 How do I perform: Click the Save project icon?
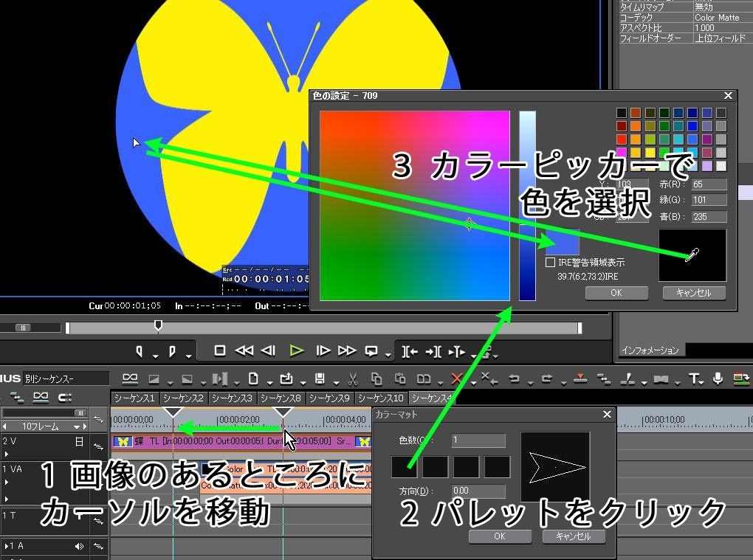coord(320,378)
